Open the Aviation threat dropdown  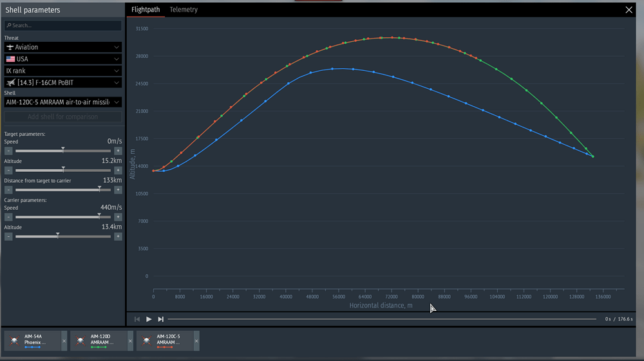(x=63, y=47)
